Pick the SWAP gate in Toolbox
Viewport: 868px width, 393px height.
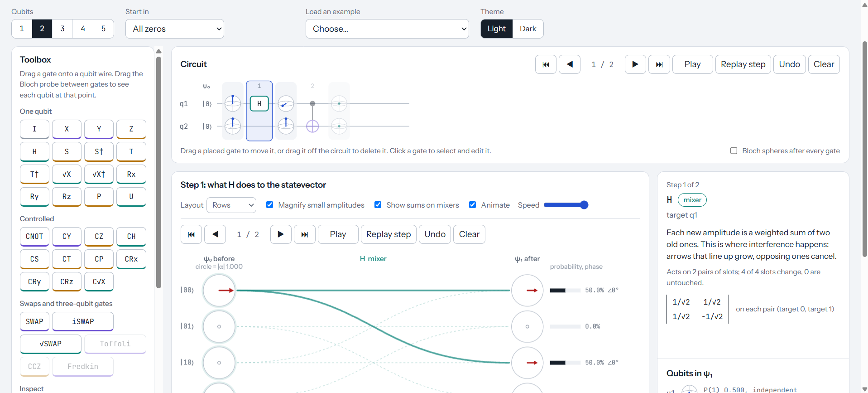[x=34, y=322]
